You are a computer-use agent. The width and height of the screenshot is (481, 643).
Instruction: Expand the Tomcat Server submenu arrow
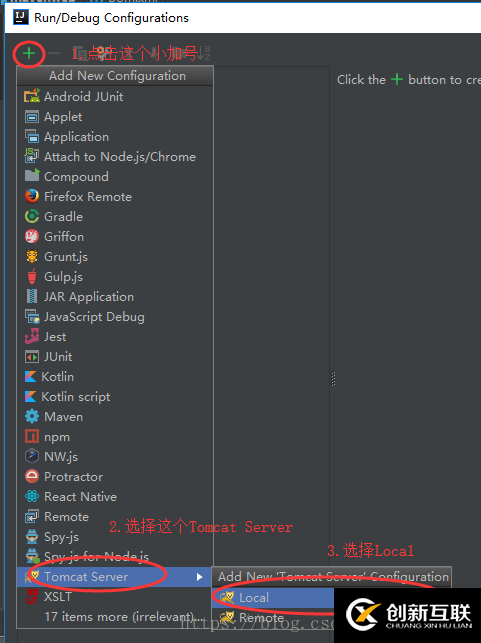click(x=199, y=577)
